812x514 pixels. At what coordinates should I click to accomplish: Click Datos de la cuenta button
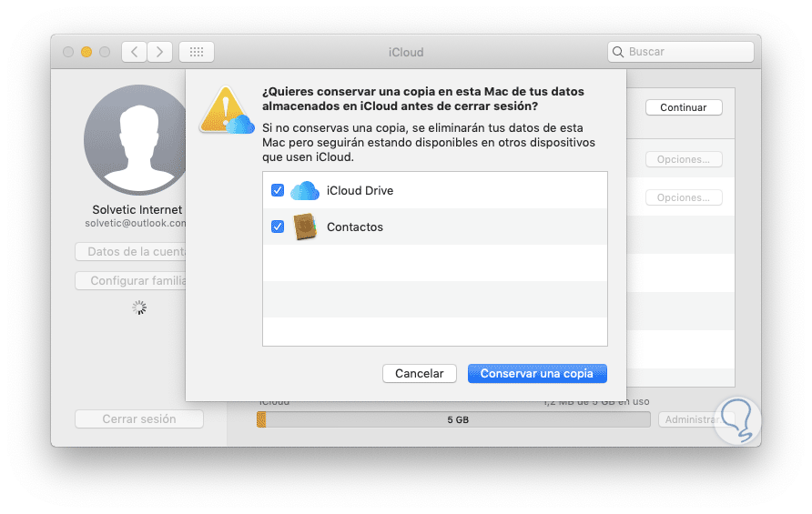point(130,252)
